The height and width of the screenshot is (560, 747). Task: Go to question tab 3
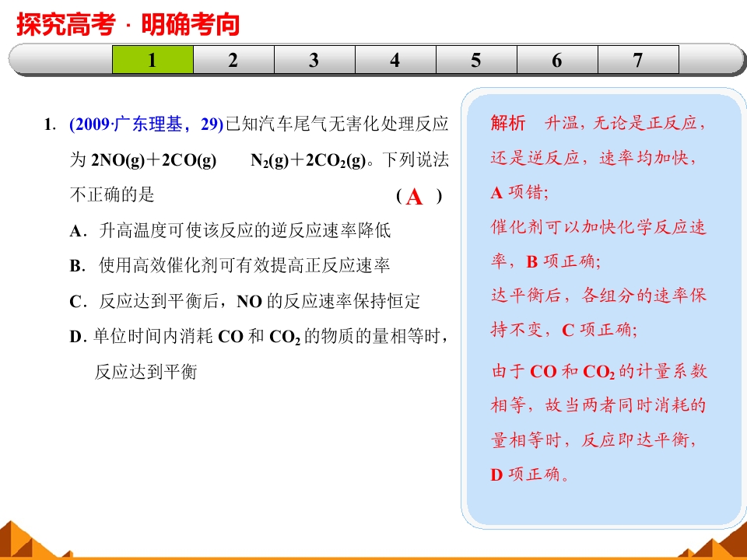coord(314,60)
